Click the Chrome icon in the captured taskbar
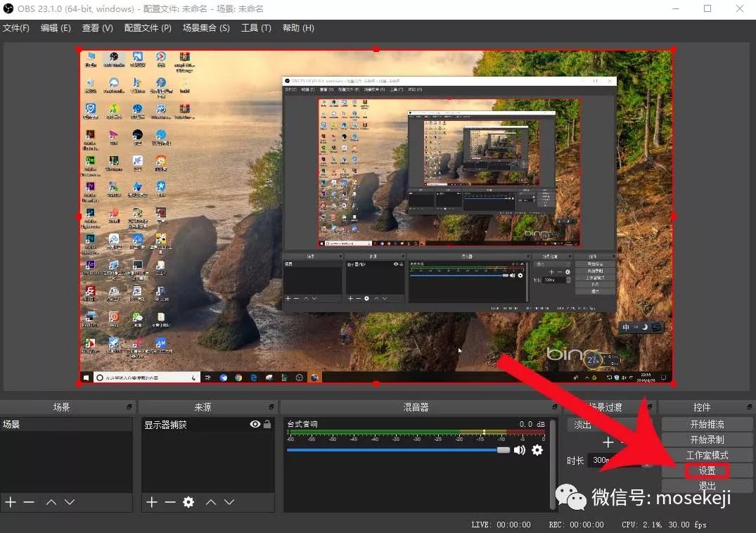The height and width of the screenshot is (533, 756). (x=238, y=378)
